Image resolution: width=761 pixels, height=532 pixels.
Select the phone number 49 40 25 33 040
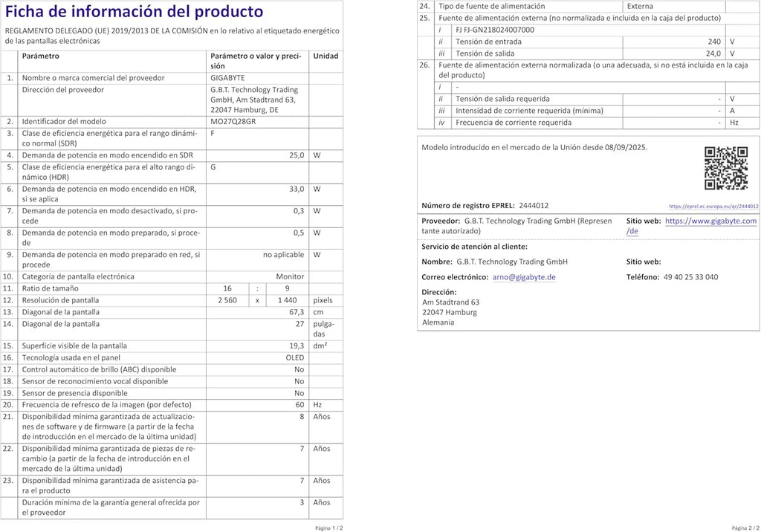[x=690, y=277]
